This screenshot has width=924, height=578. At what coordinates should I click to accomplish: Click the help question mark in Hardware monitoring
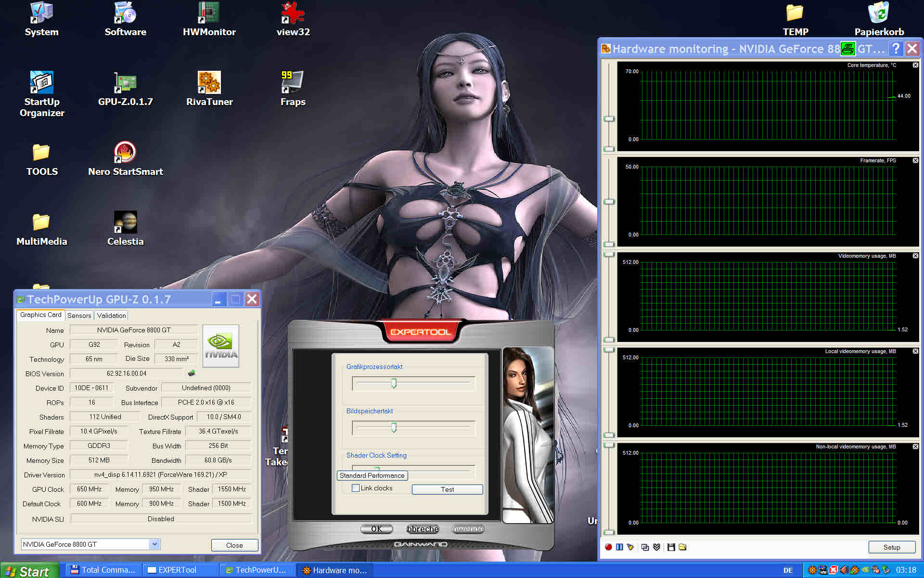pos(896,49)
